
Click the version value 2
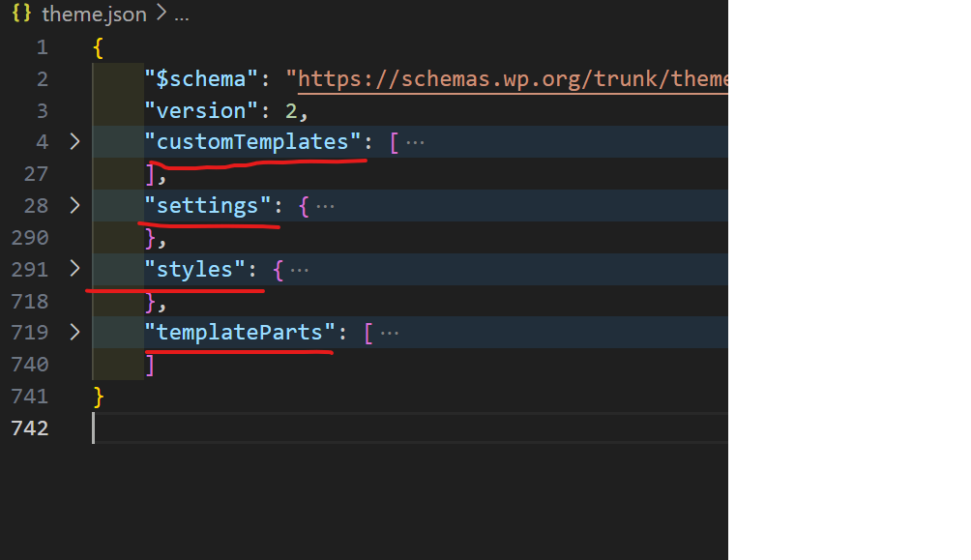click(293, 111)
